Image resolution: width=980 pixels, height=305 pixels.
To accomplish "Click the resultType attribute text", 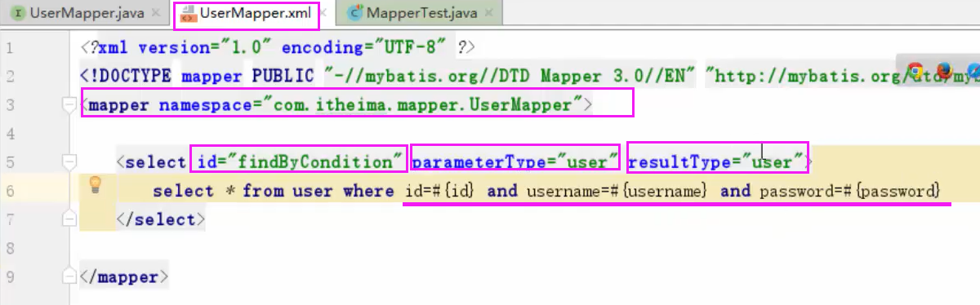I will coord(715,161).
